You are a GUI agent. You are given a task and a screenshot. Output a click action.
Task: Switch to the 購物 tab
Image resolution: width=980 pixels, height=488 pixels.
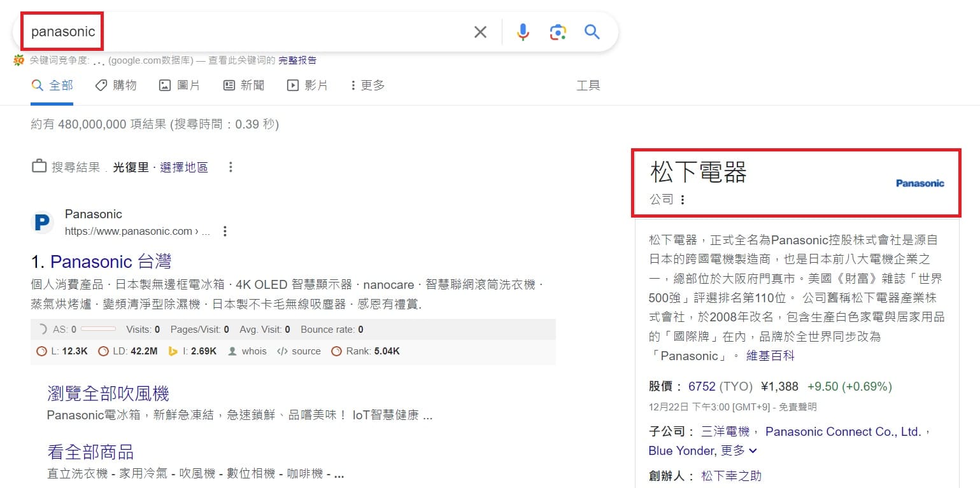click(x=116, y=85)
